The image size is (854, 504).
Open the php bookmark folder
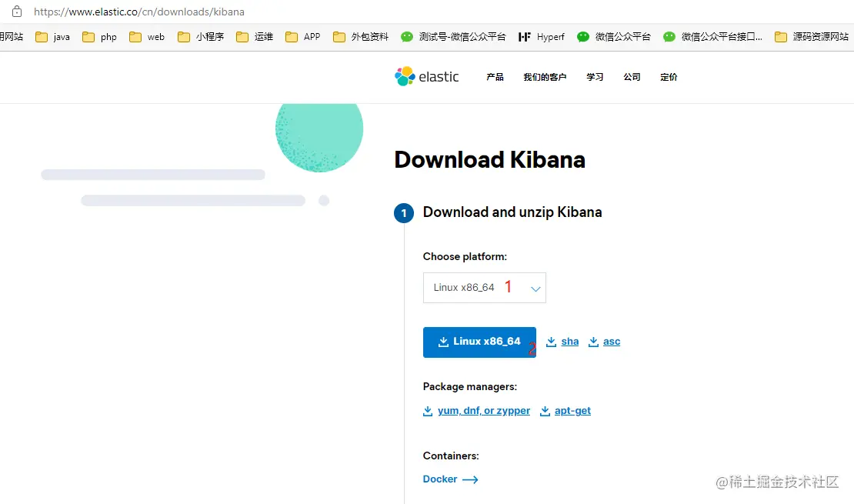coord(99,36)
